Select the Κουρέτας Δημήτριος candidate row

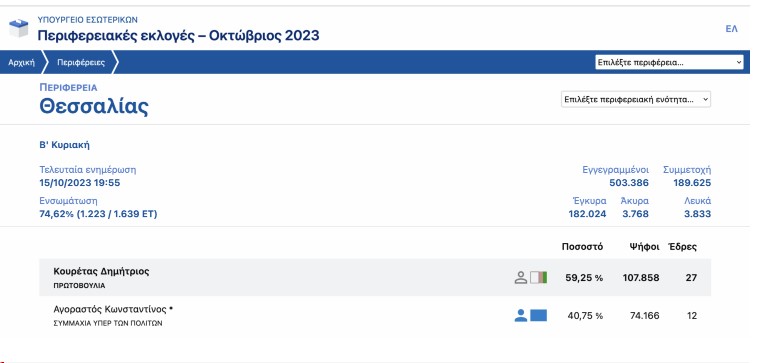coord(375,278)
